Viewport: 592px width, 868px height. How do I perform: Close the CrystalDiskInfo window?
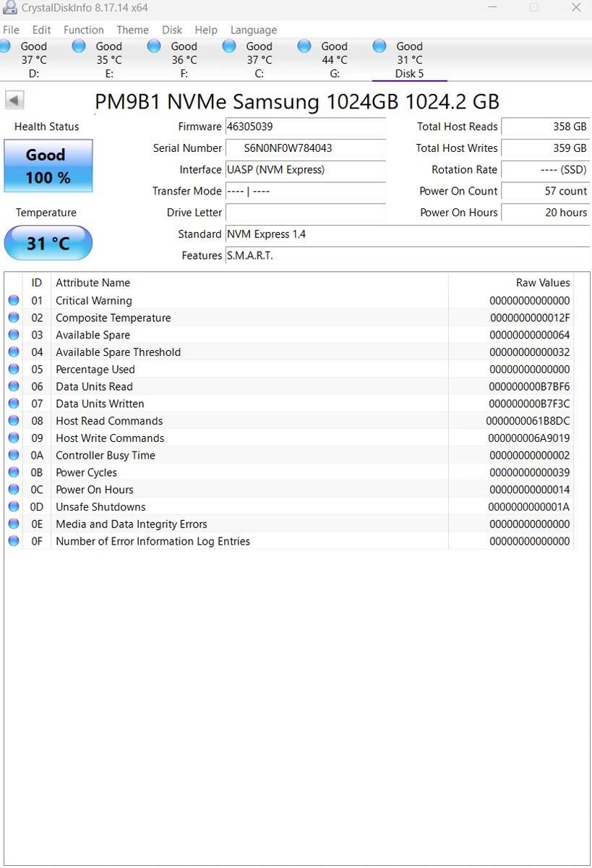tap(576, 7)
